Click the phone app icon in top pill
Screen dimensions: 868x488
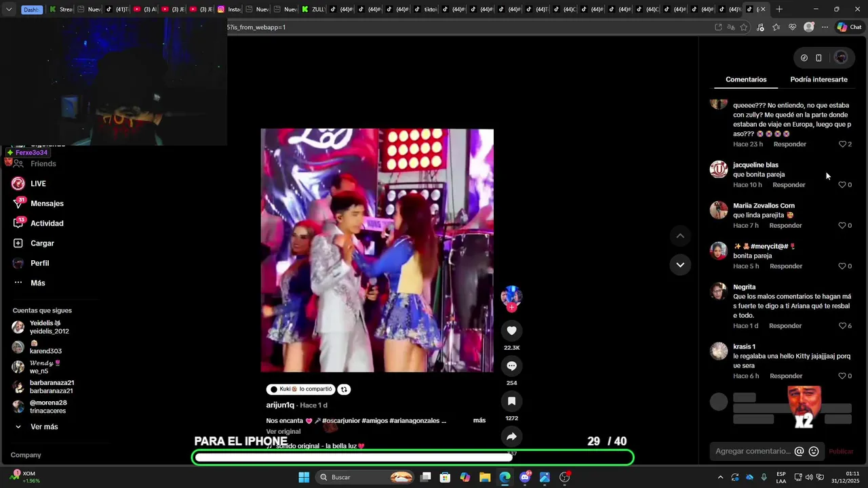[x=818, y=58]
